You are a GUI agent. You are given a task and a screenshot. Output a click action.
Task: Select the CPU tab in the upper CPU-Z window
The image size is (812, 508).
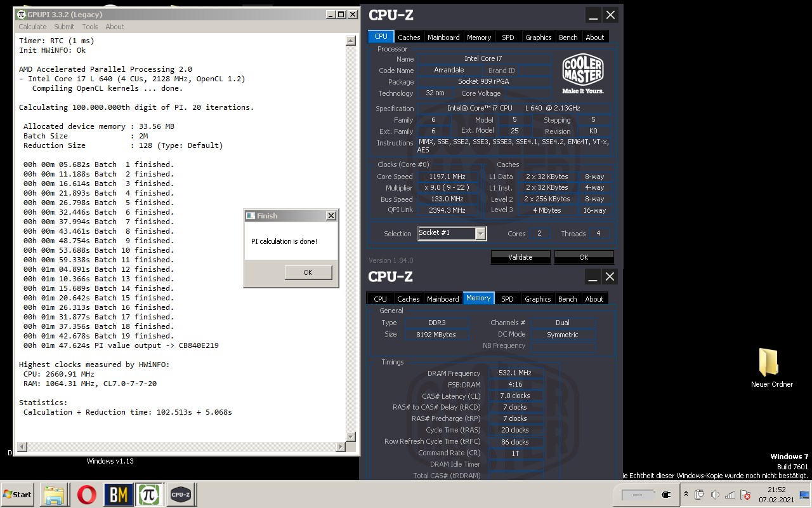click(381, 37)
